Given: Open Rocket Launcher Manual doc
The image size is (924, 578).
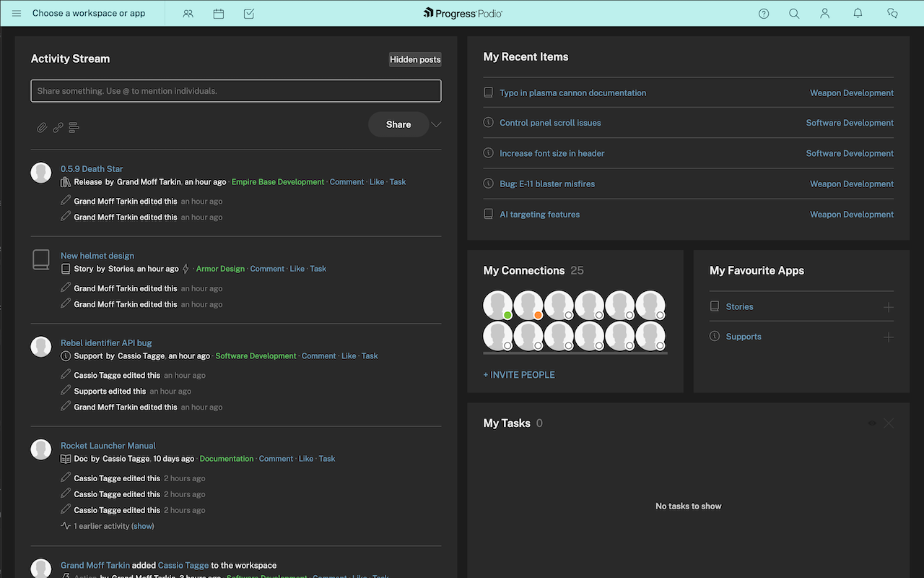Looking at the screenshot, I should tap(108, 446).
